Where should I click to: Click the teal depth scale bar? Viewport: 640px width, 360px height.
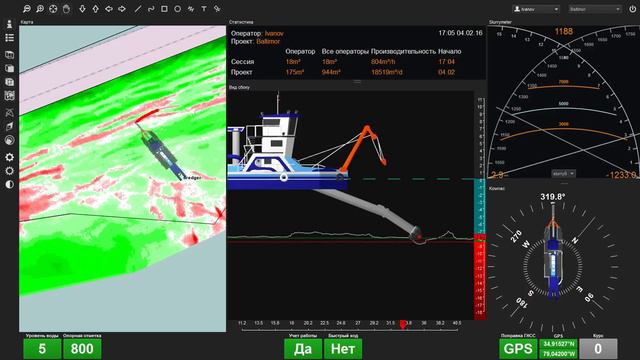[480, 207]
